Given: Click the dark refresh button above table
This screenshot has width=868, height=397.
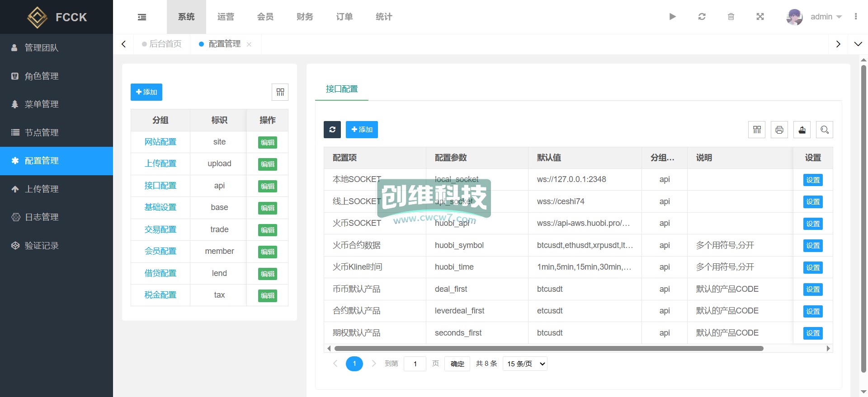Looking at the screenshot, I should click(332, 130).
